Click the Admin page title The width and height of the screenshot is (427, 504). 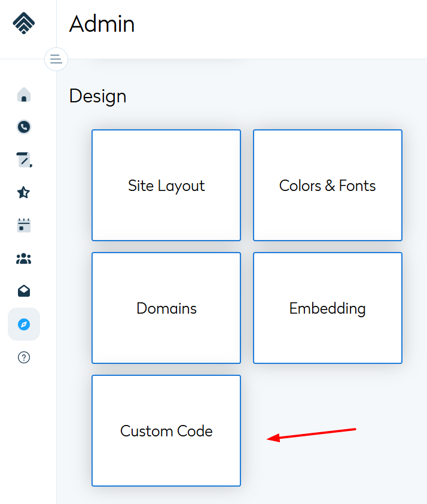tap(102, 25)
